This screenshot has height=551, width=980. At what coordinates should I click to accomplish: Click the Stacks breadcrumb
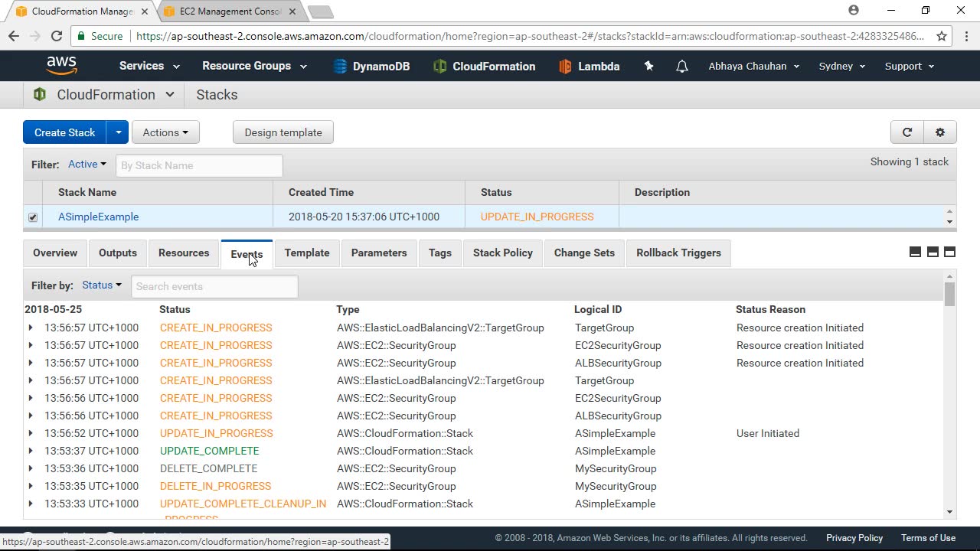click(217, 95)
